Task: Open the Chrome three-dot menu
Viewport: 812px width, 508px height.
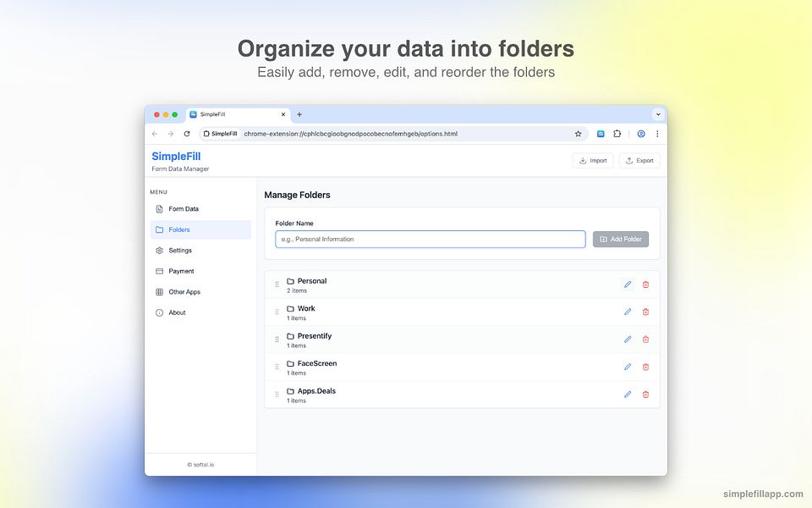Action: coord(657,133)
